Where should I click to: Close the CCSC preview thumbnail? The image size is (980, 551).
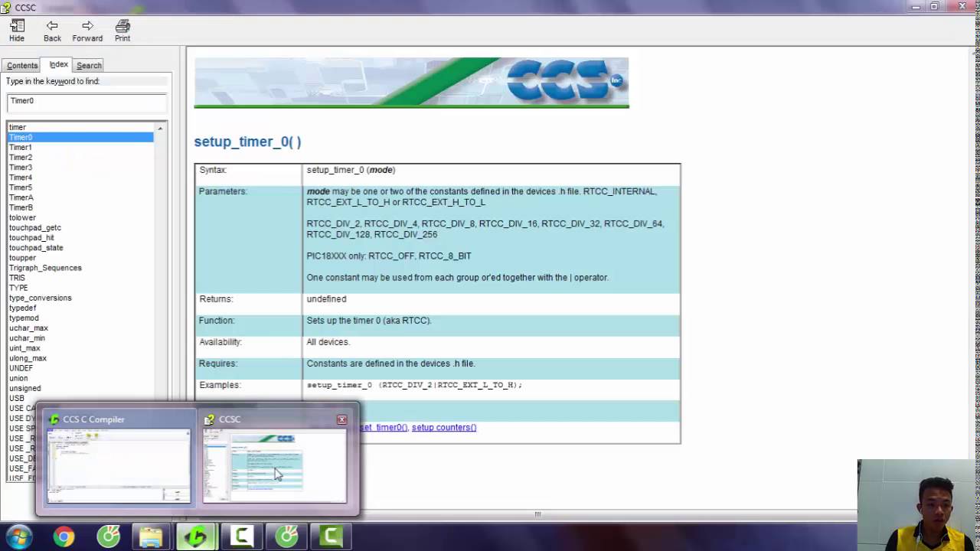coord(341,419)
